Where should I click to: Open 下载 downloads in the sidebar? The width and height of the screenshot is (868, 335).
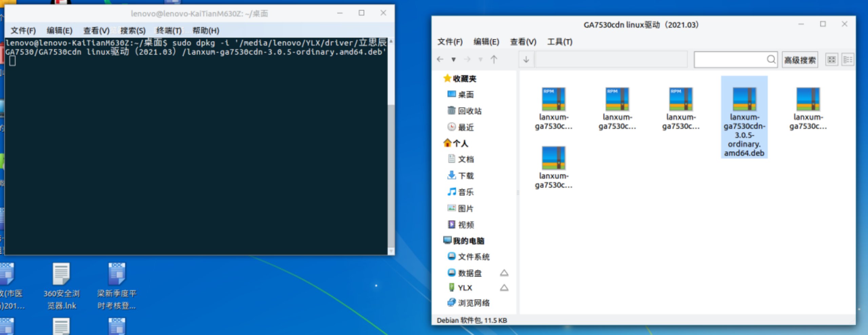point(460,176)
